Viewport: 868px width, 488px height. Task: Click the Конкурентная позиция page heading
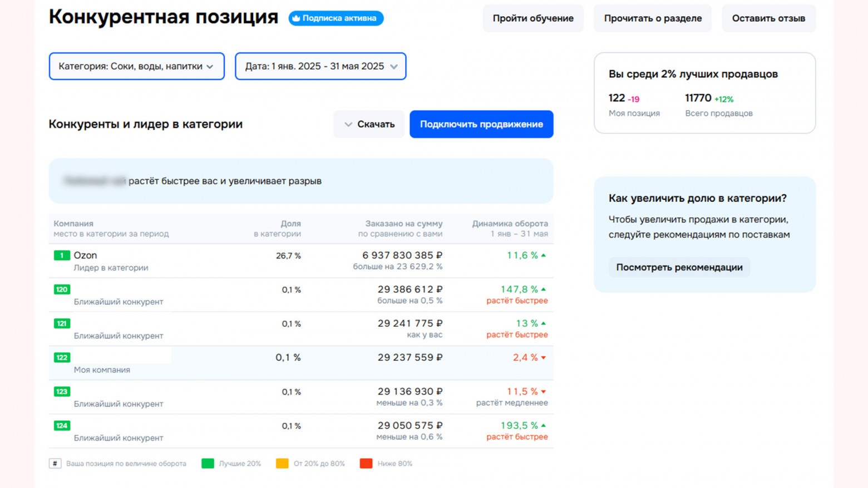coord(164,17)
